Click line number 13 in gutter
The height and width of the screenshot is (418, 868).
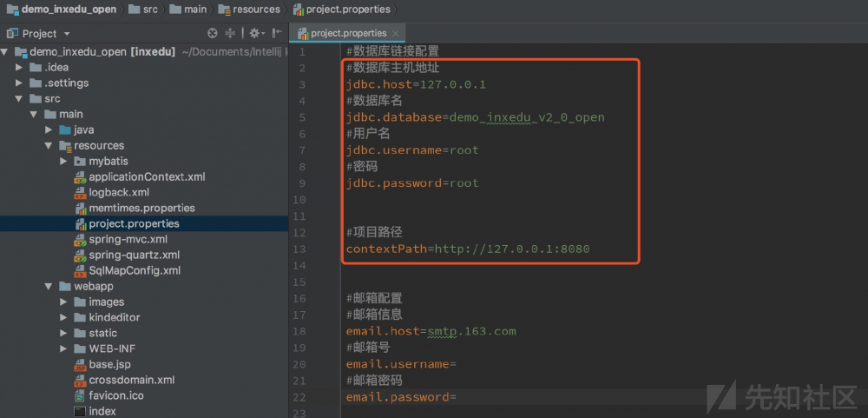pos(299,249)
